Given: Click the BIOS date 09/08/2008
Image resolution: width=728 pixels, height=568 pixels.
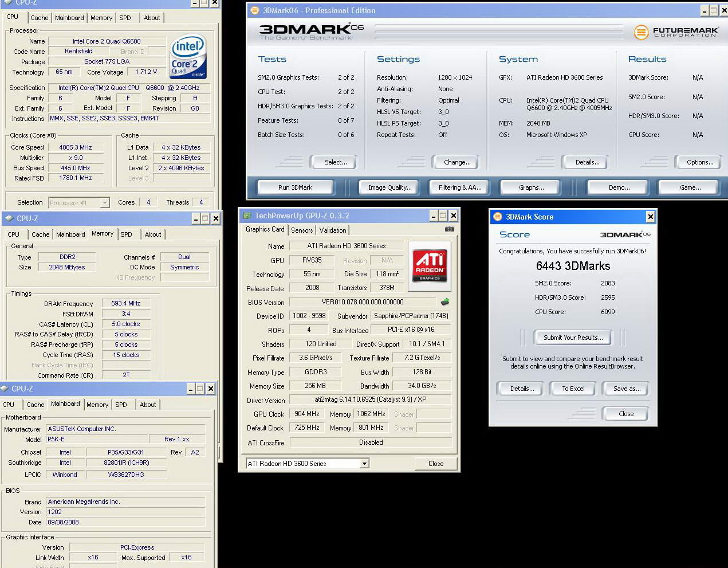Looking at the screenshot, I should click(x=125, y=522).
